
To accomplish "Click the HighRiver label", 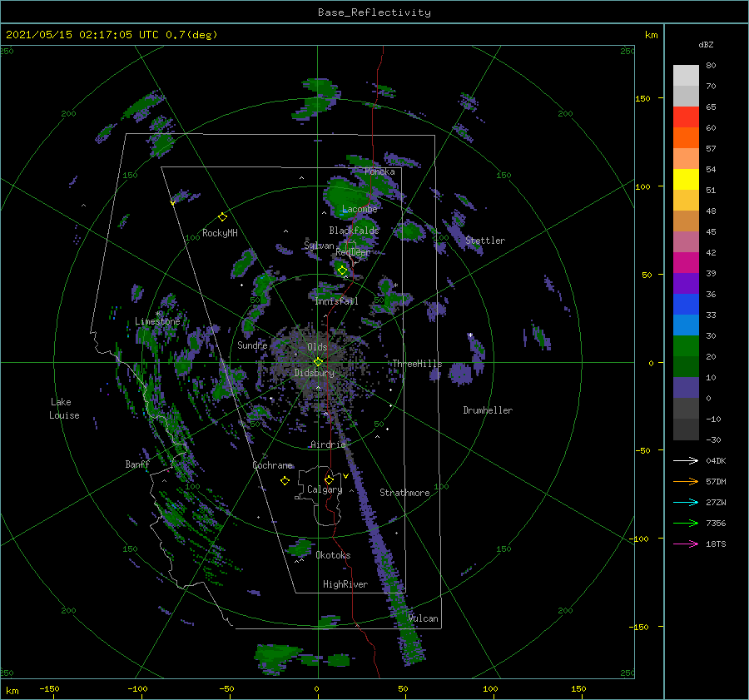I will (x=345, y=584).
